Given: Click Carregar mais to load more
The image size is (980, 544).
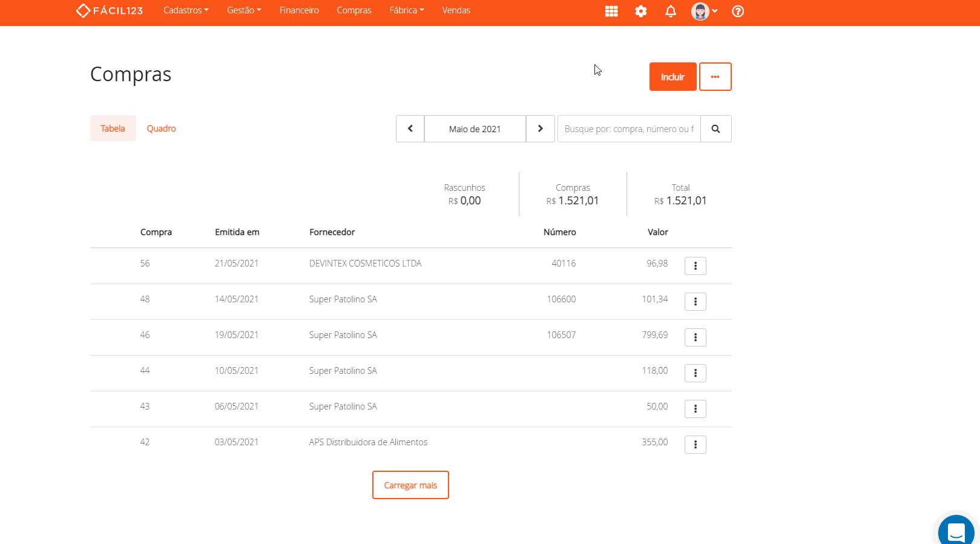Looking at the screenshot, I should (x=410, y=485).
